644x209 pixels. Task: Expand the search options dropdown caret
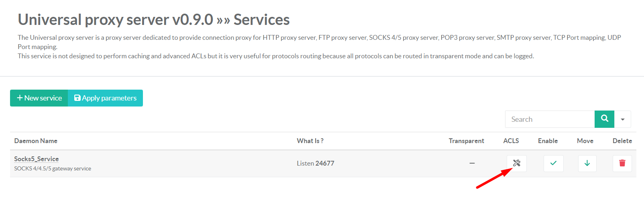click(623, 119)
